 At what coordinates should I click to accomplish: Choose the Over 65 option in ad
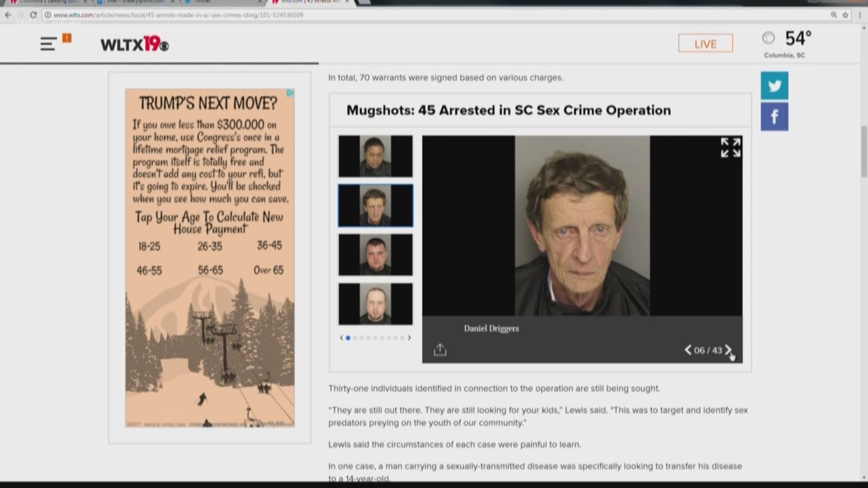pyautogui.click(x=269, y=270)
